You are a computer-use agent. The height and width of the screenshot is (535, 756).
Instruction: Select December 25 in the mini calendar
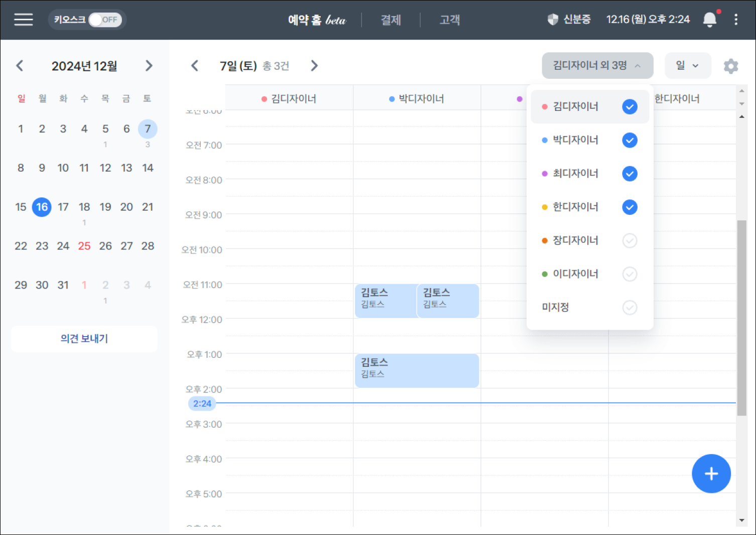tap(84, 246)
